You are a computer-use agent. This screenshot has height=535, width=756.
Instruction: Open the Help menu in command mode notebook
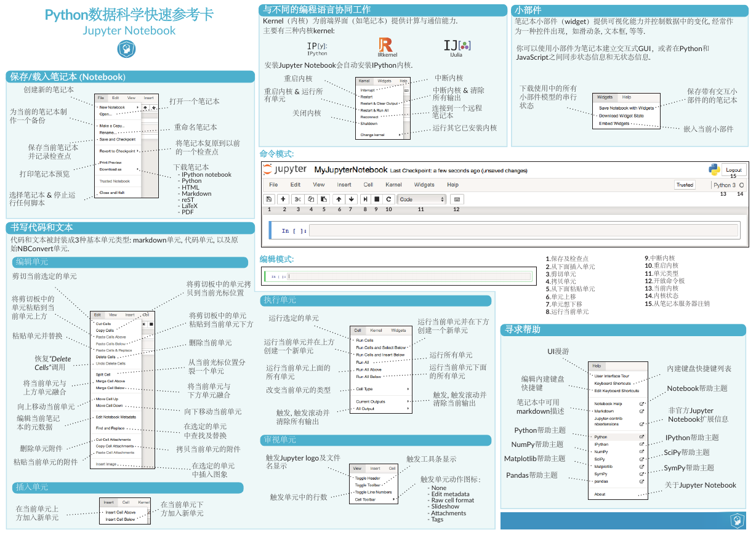pyautogui.click(x=452, y=184)
